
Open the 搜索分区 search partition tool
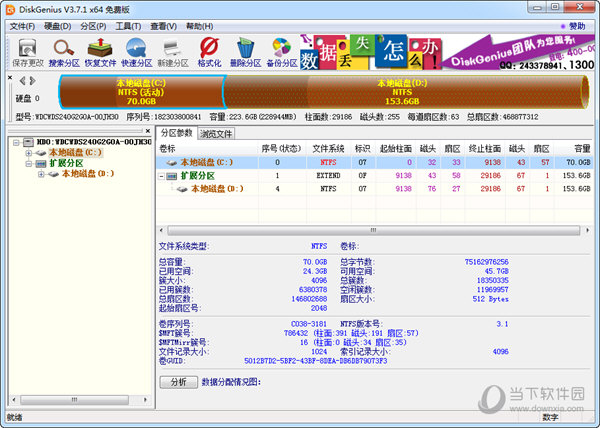point(64,53)
